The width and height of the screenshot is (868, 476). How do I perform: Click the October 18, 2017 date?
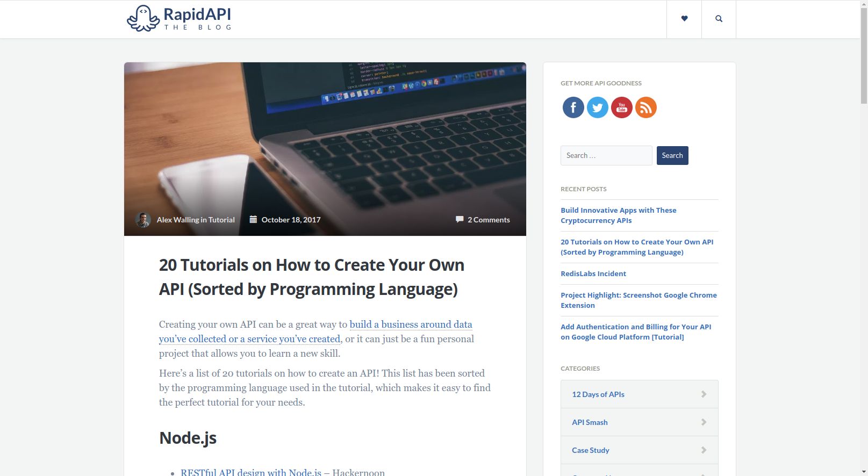(291, 220)
